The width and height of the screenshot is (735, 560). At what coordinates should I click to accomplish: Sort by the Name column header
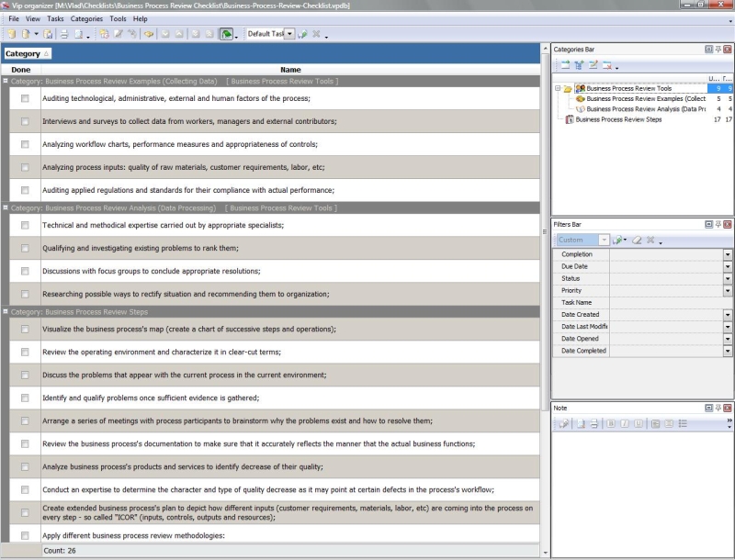click(x=290, y=70)
